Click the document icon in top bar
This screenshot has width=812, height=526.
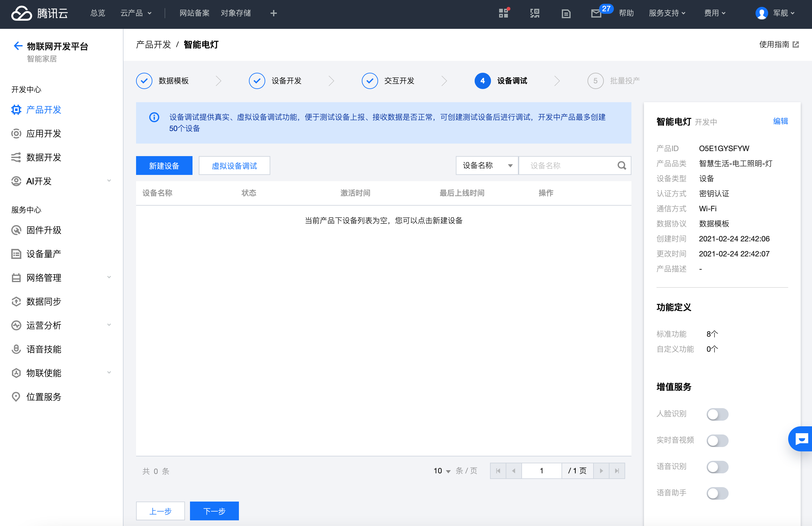click(566, 14)
